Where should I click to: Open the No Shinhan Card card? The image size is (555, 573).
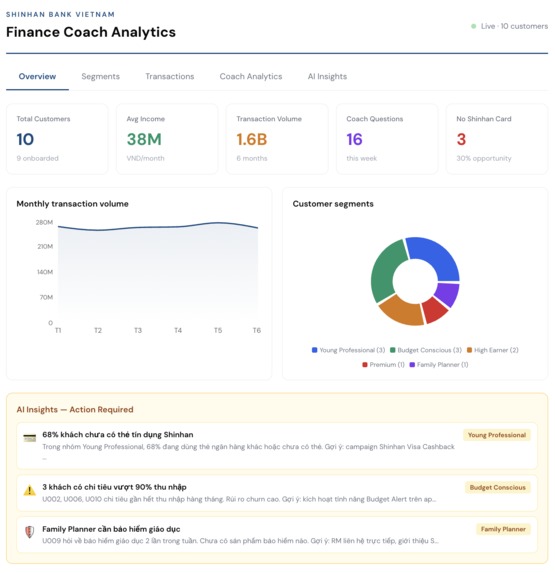coord(497,139)
